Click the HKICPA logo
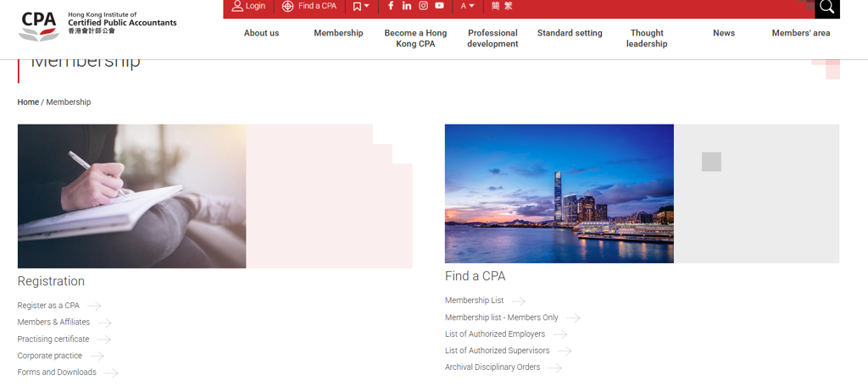Screen dimensions: 868x392 (97, 25)
